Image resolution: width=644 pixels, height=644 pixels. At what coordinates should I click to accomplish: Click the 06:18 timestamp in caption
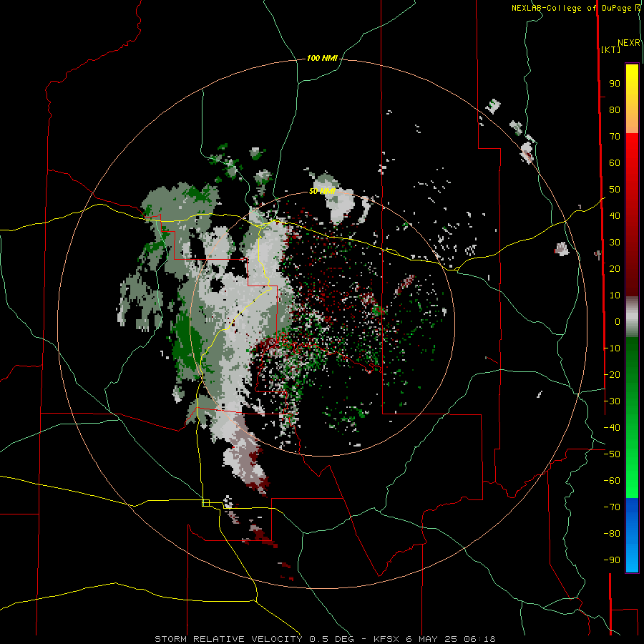479,639
